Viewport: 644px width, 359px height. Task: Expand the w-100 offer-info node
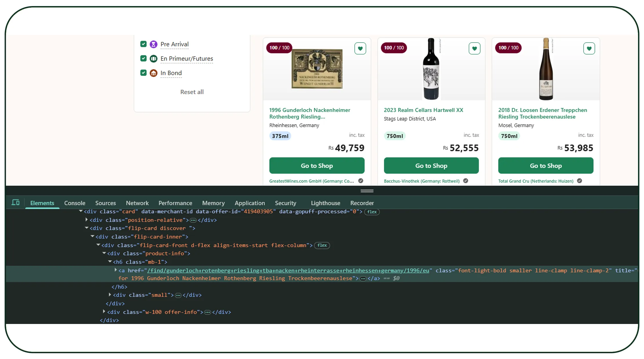pos(104,312)
